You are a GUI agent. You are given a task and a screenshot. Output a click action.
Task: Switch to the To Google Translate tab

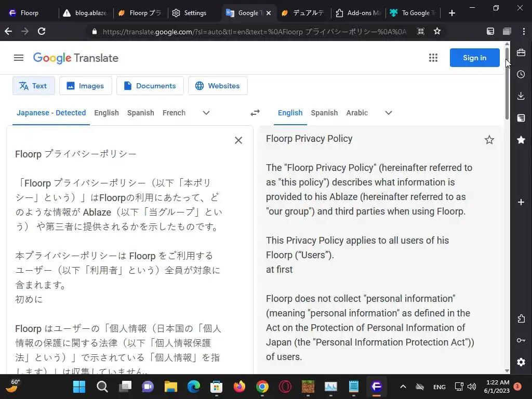tap(413, 13)
